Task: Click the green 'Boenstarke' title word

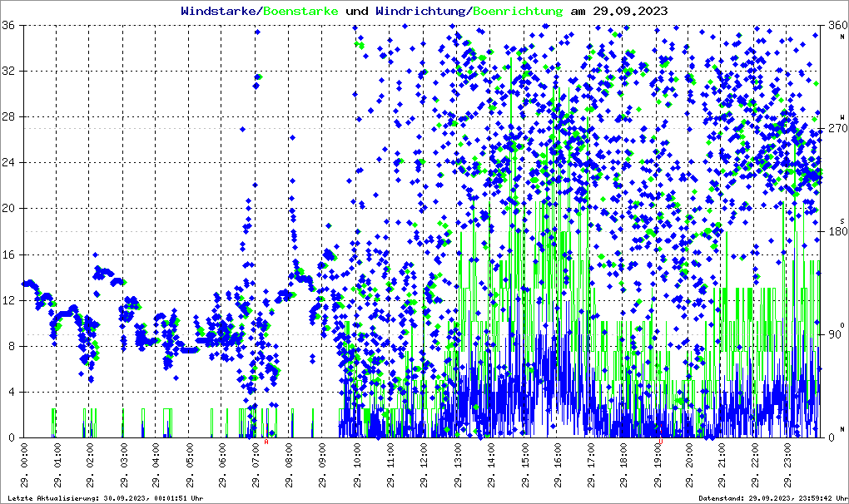Action: tap(300, 11)
